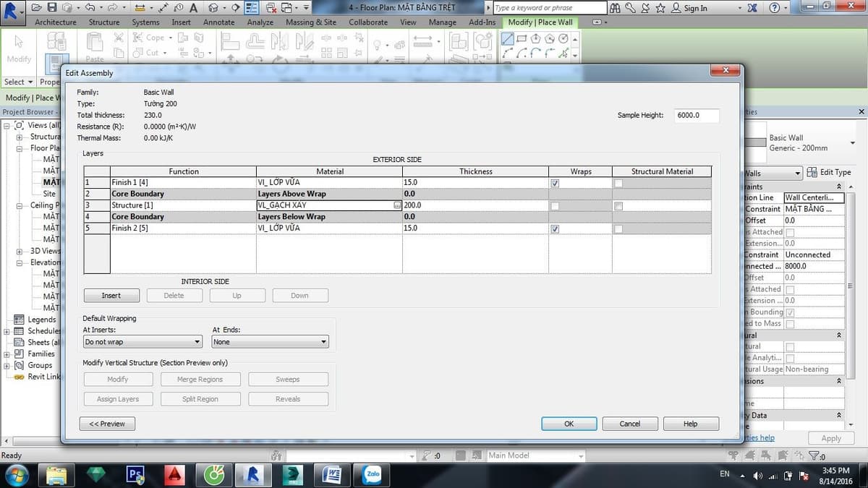Open the Massing & Site ribbon tab
The height and width of the screenshot is (488, 868).
pos(311,22)
